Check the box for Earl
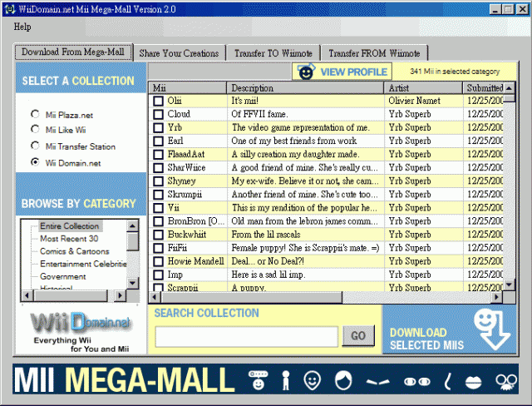 coord(158,141)
